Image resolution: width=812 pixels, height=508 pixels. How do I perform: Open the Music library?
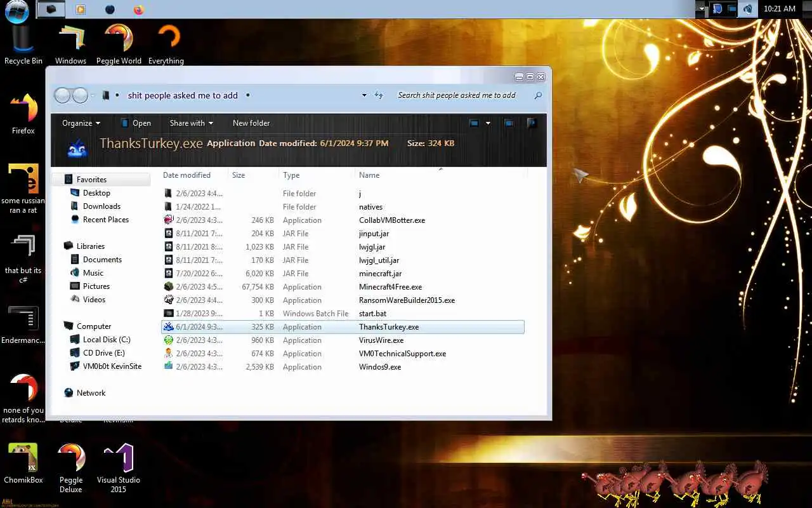93,273
